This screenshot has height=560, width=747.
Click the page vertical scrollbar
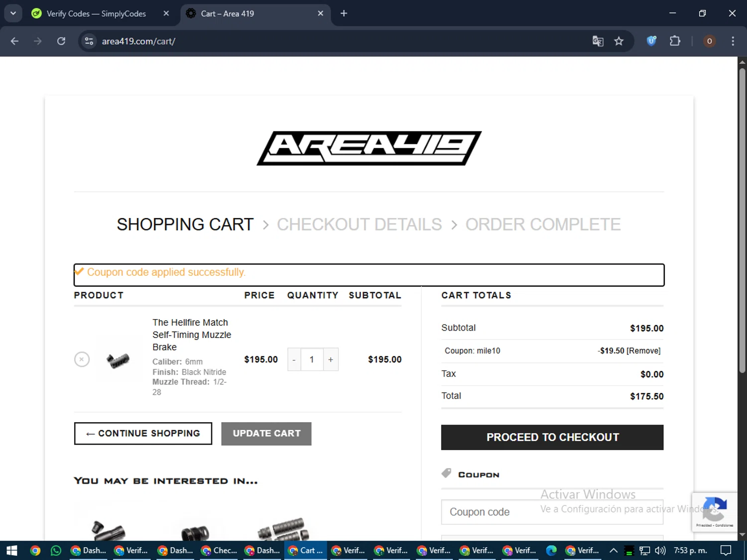click(x=742, y=220)
